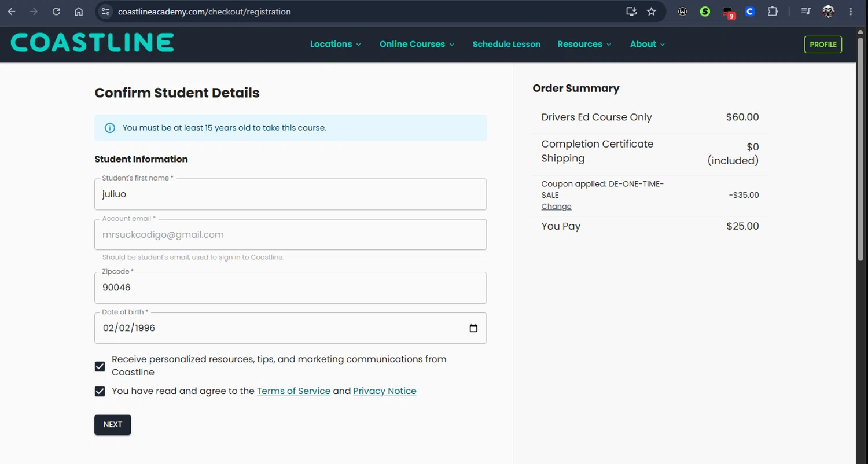The image size is (868, 464).
Task: Open site information icon in address bar
Action: coord(105,12)
